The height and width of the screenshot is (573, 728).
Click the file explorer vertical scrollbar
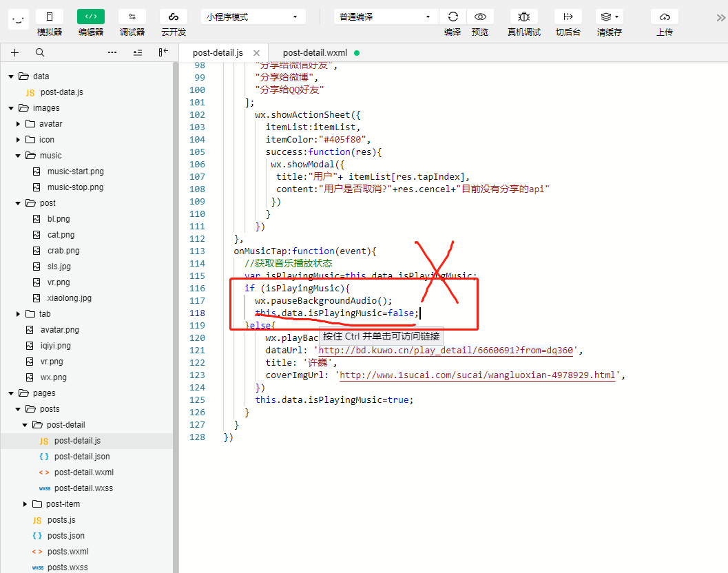coord(176,317)
